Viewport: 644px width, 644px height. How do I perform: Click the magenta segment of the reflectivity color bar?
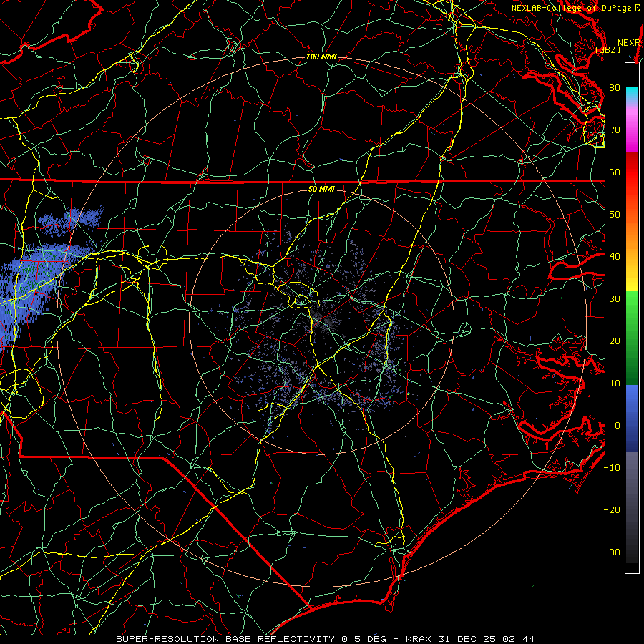(x=632, y=130)
